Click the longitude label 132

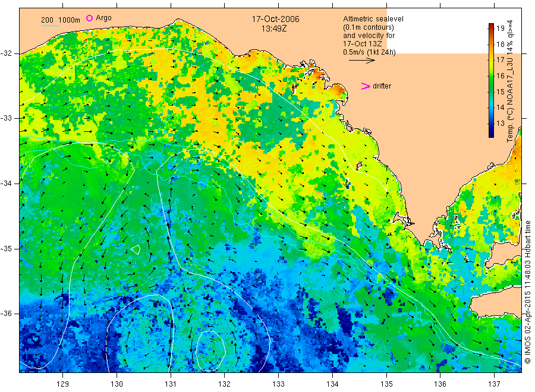pyautogui.click(x=225, y=384)
